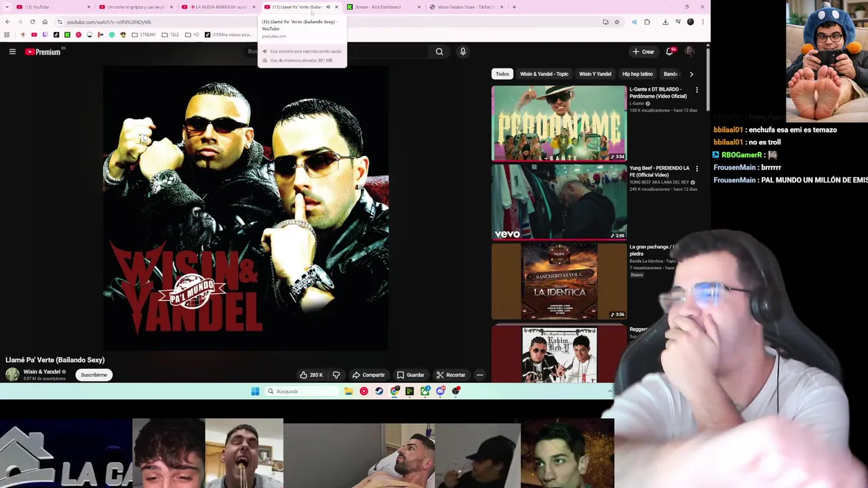Image resolution: width=868 pixels, height=488 pixels.
Task: Reload the page with the refresh icon
Action: [33, 22]
